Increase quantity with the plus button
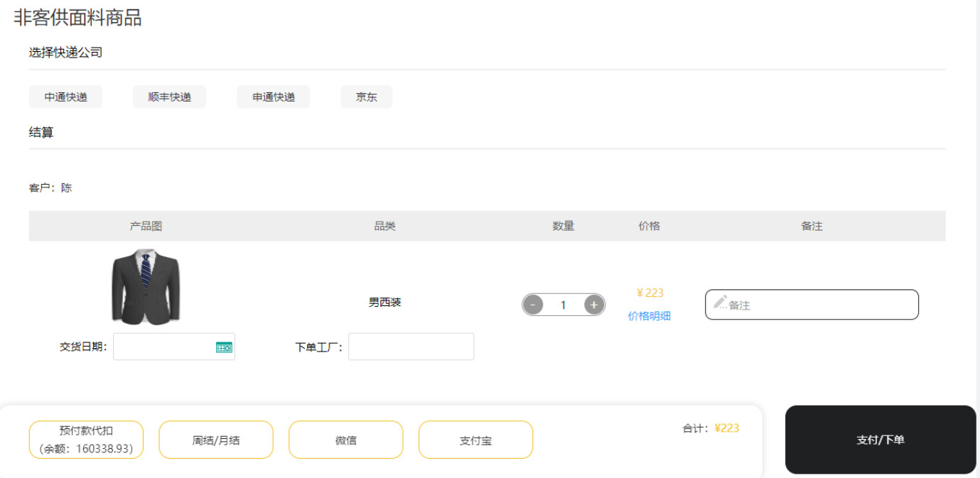Viewport: 980px width, 478px height. point(594,305)
